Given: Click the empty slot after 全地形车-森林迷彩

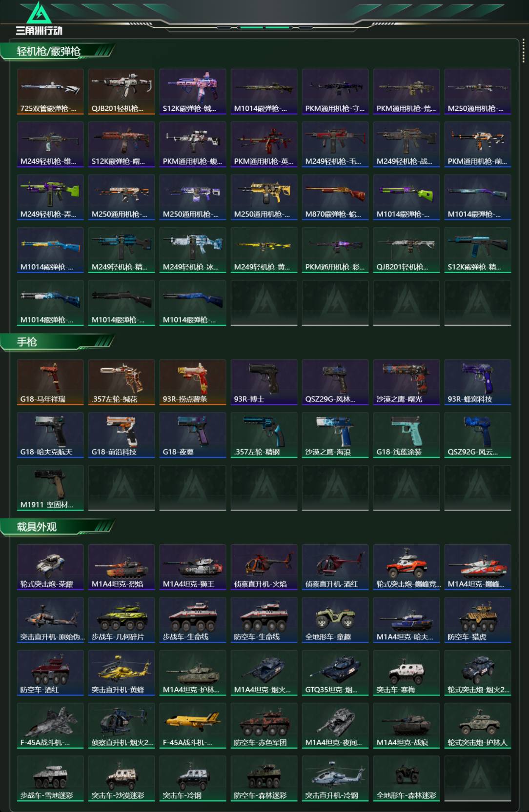Looking at the screenshot, I should point(478,779).
